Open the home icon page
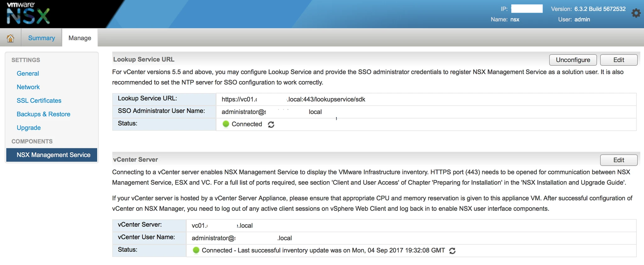Screen dimensions: 644x265 10,38
